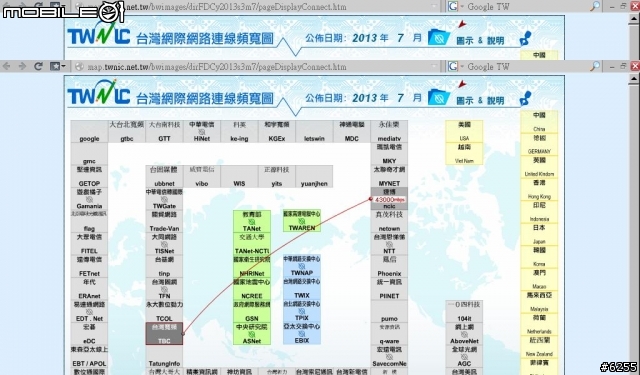Select the gtbc 大台北寬頻 cell
The image size is (640, 375).
point(127,131)
